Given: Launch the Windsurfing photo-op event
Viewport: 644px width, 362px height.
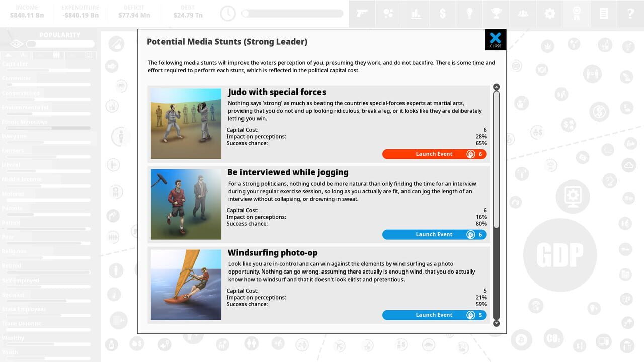Looking at the screenshot, I should click(x=434, y=315).
